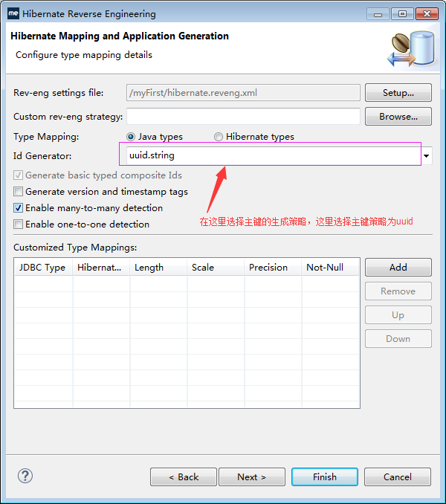Click the Down button
The height and width of the screenshot is (504, 446).
coord(398,338)
